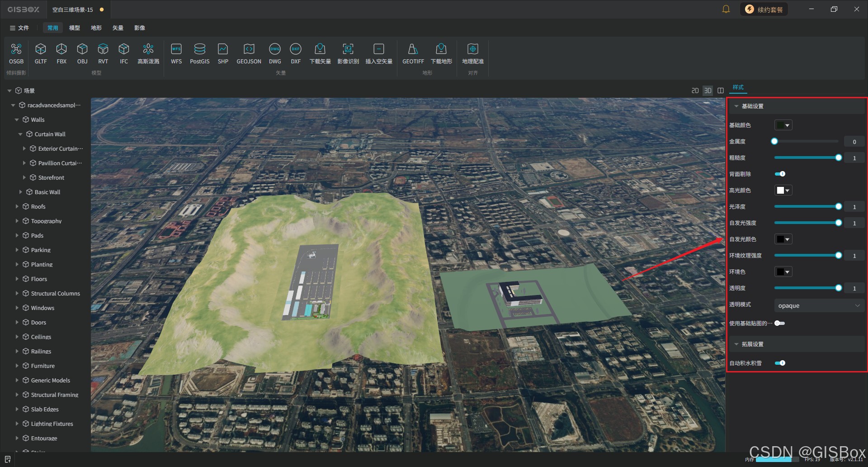This screenshot has width=868, height=467.
Task: Open the 透明模式 opaque dropdown
Action: 819,305
